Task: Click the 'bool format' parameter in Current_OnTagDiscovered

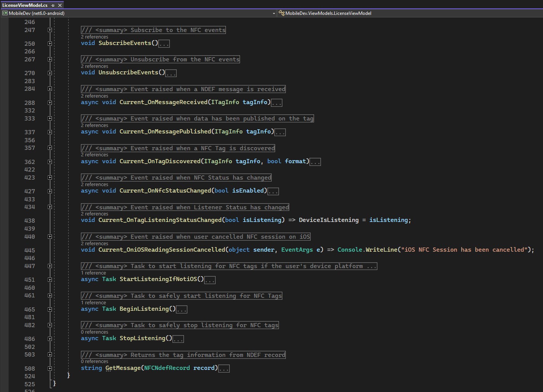Action: point(287,161)
